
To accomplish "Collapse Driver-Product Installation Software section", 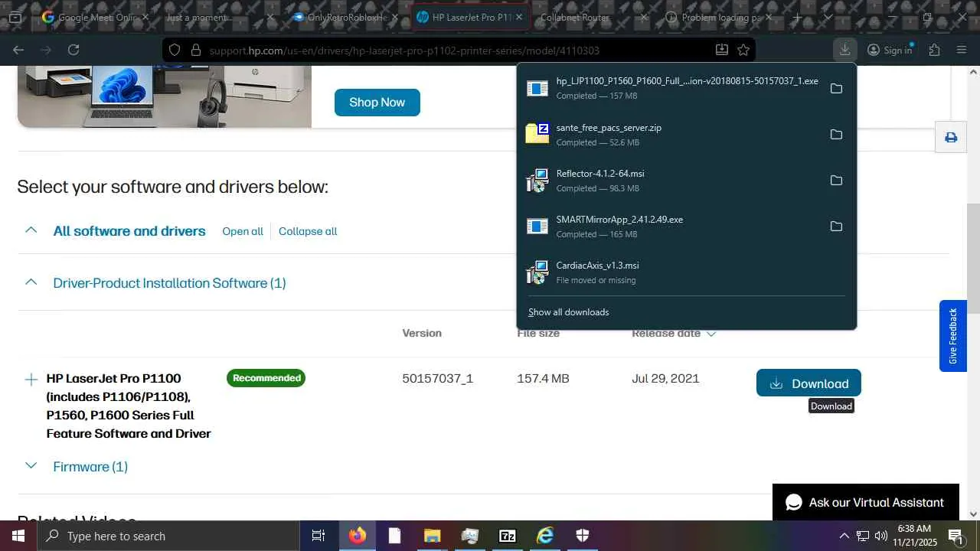I will tap(31, 282).
